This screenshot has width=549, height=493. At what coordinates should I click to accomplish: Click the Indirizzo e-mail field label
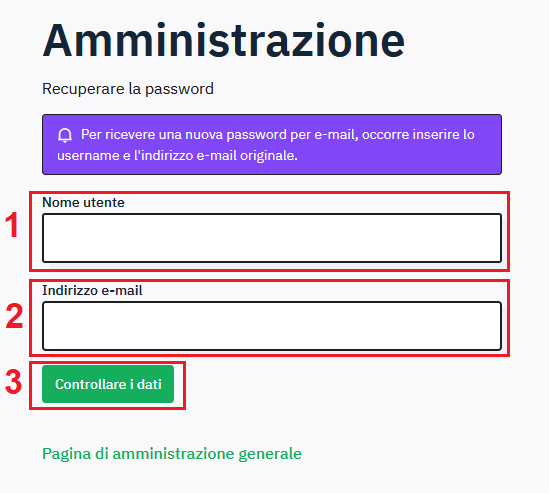pyautogui.click(x=92, y=290)
